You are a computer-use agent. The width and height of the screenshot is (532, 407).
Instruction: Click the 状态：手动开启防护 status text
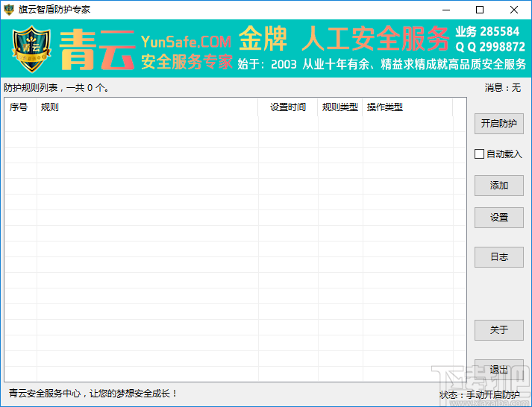pos(480,395)
